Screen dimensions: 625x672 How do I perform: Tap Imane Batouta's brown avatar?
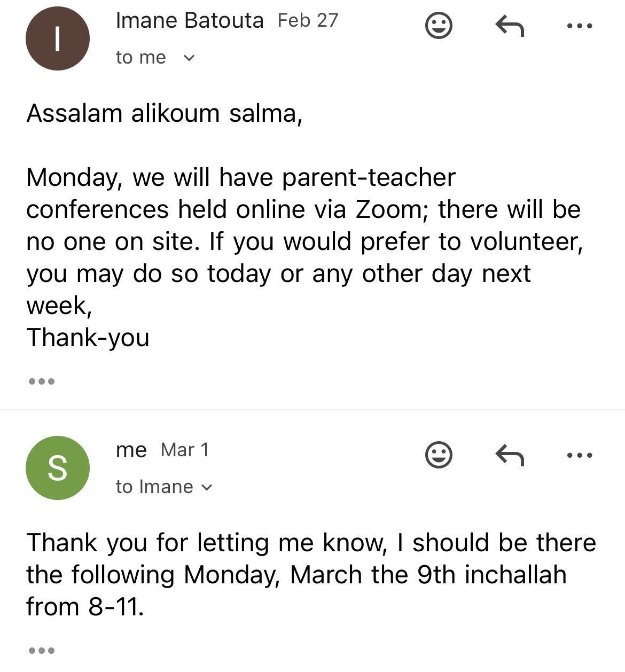(x=58, y=38)
